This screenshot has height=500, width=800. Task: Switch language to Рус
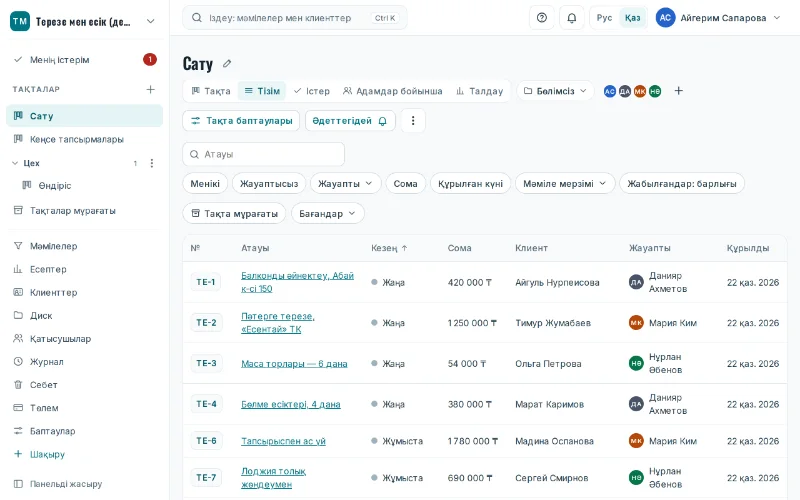(604, 18)
